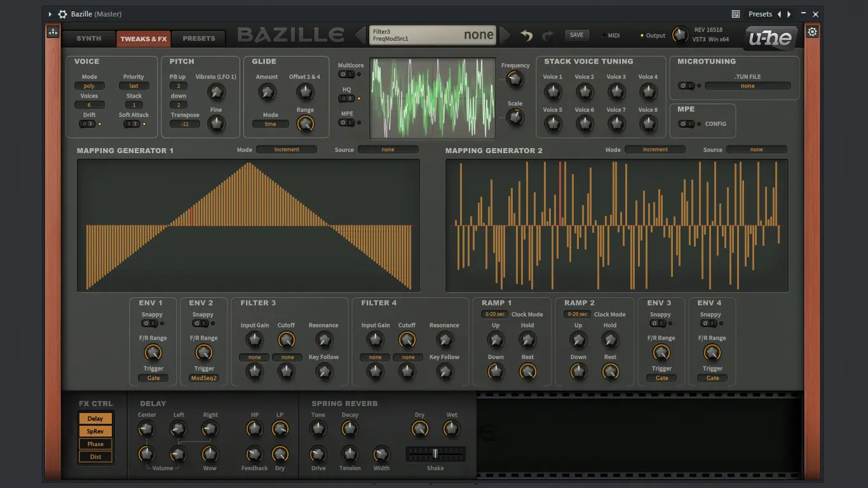Toggle the Soft Attack switch

132,124
